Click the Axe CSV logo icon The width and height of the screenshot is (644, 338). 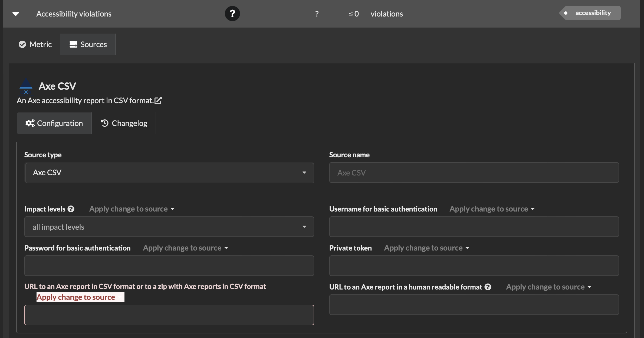pyautogui.click(x=26, y=86)
